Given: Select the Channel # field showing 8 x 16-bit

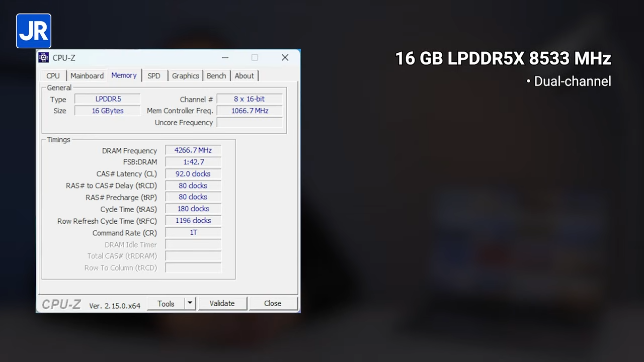Looking at the screenshot, I should [249, 99].
